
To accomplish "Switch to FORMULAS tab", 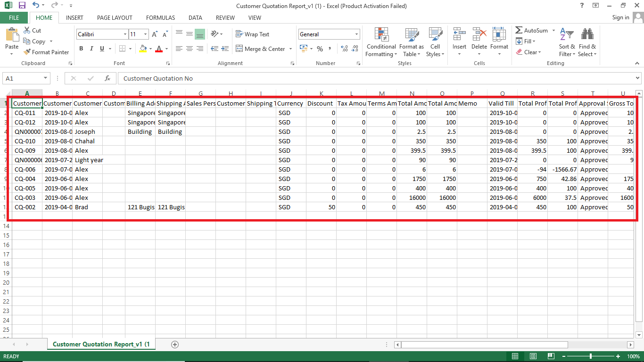I will pyautogui.click(x=160, y=18).
